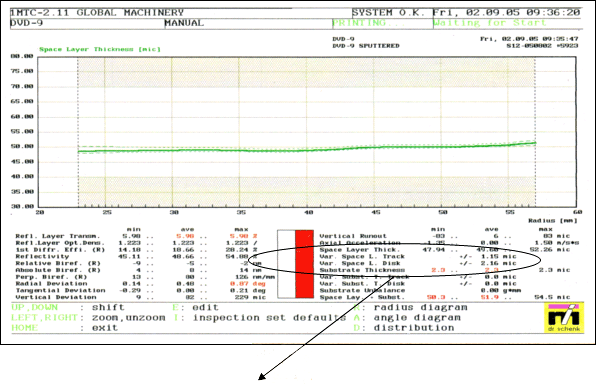Click the zoom,unzoom command text
The width and height of the screenshot is (596, 384).
tap(128, 317)
